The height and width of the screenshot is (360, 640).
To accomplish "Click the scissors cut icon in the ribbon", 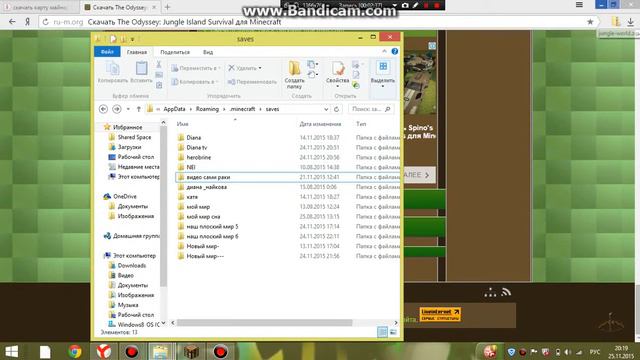I will click(159, 64).
